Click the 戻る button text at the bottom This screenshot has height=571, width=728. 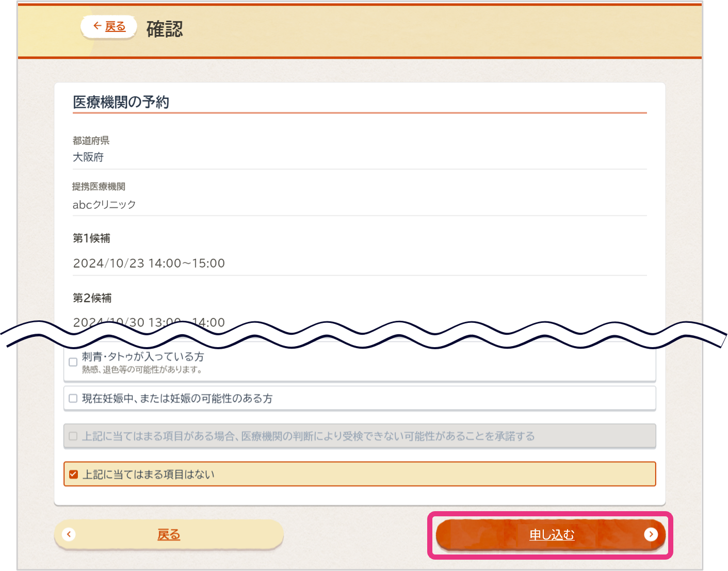[x=169, y=535]
